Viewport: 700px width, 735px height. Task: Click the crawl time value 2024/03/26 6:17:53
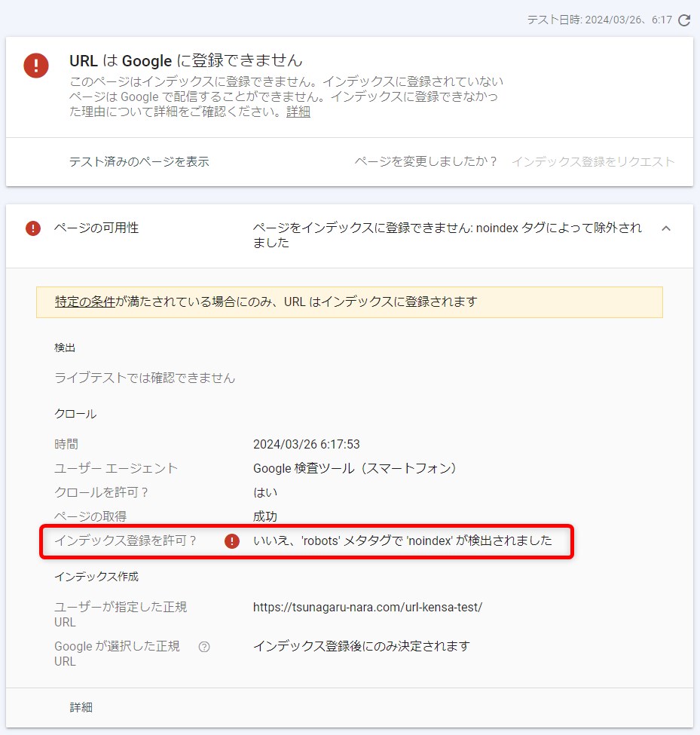point(306,444)
